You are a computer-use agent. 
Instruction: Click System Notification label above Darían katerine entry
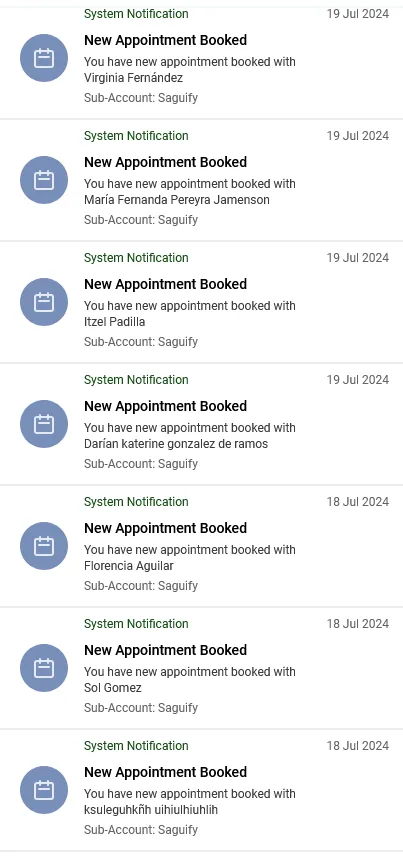pyautogui.click(x=136, y=379)
